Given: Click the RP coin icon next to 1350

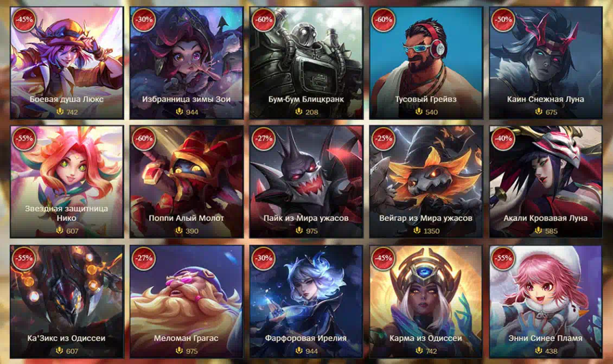Looking at the screenshot, I should coord(417,231).
